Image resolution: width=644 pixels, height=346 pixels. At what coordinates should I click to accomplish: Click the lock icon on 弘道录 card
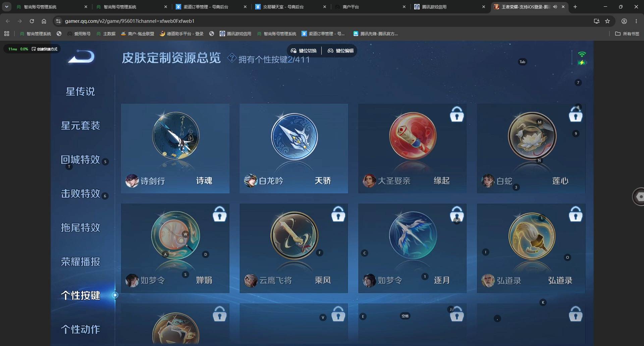pos(576,214)
